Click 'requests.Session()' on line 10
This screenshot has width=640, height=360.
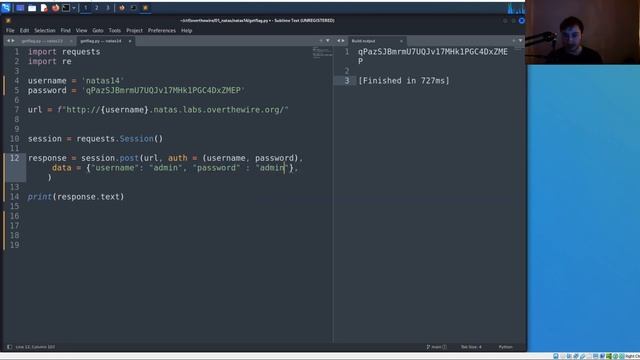point(120,139)
